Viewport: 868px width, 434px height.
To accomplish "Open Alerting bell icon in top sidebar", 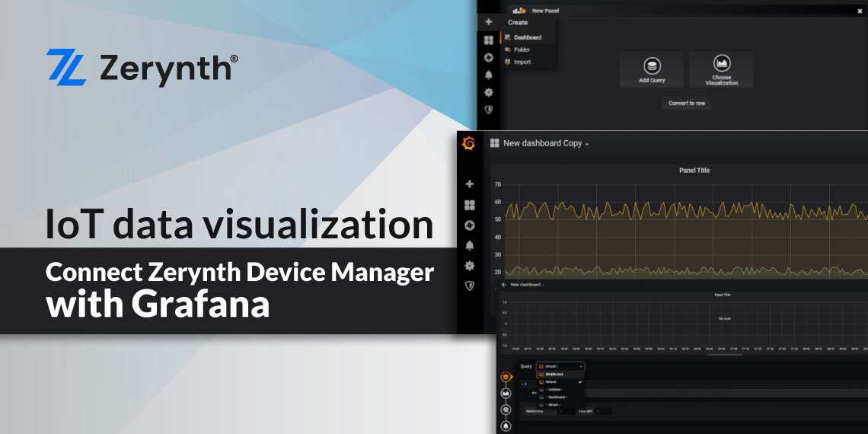I will (x=488, y=75).
